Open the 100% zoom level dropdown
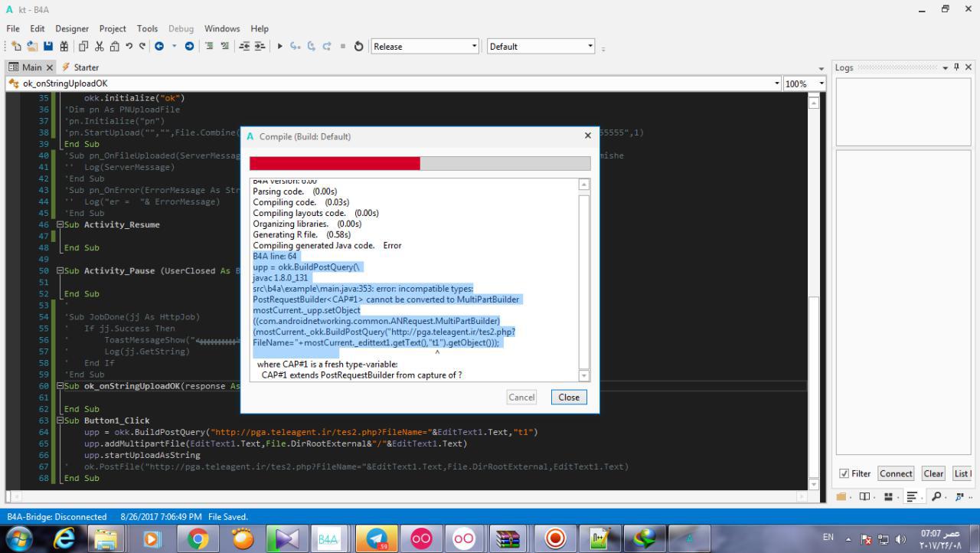 [804, 83]
